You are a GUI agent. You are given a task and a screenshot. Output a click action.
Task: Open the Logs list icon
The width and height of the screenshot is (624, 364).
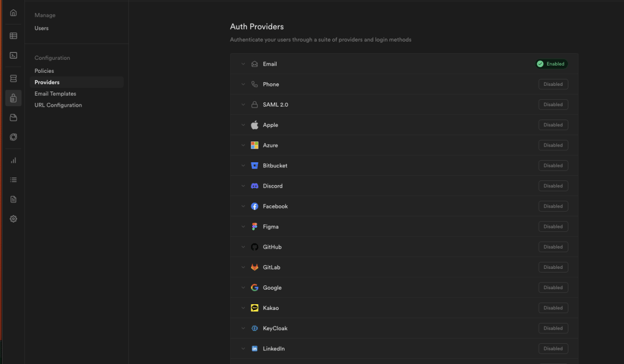(x=14, y=180)
